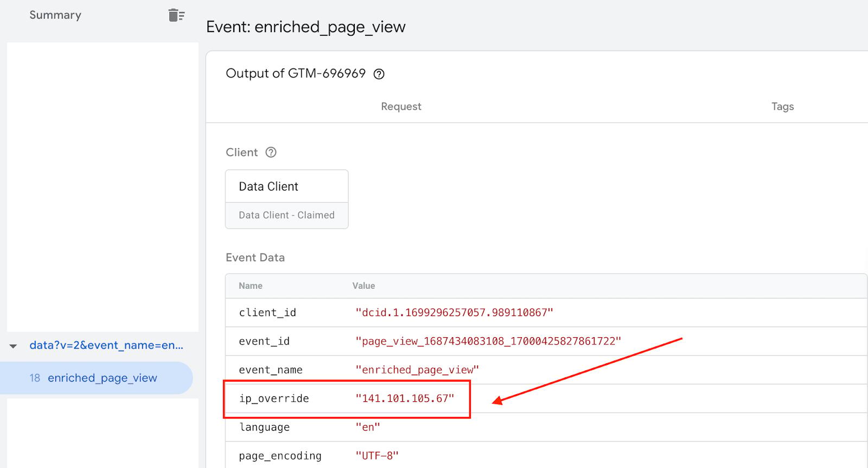Click the Value column header

point(363,286)
